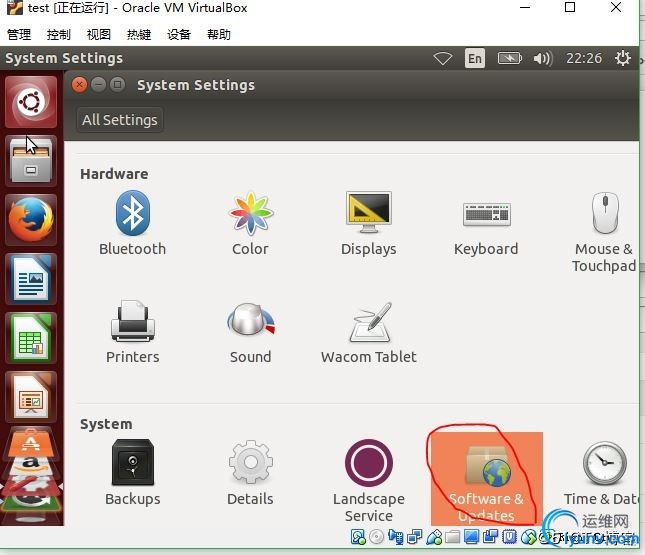The height and width of the screenshot is (555, 645).
Task: Open the sound volume indicator
Action: pos(543,58)
